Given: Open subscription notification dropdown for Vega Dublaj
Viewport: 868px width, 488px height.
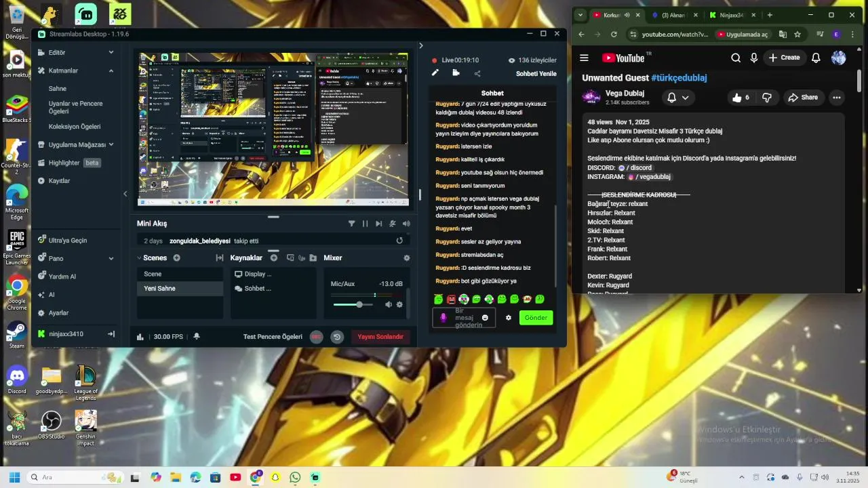Looking at the screenshot, I should coord(678,98).
